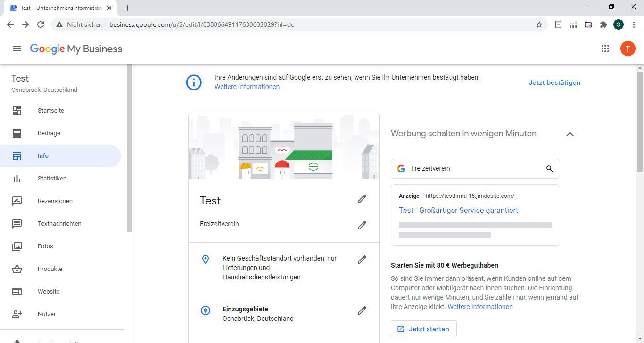Click the Startseite dashboard icon

pos(17,111)
